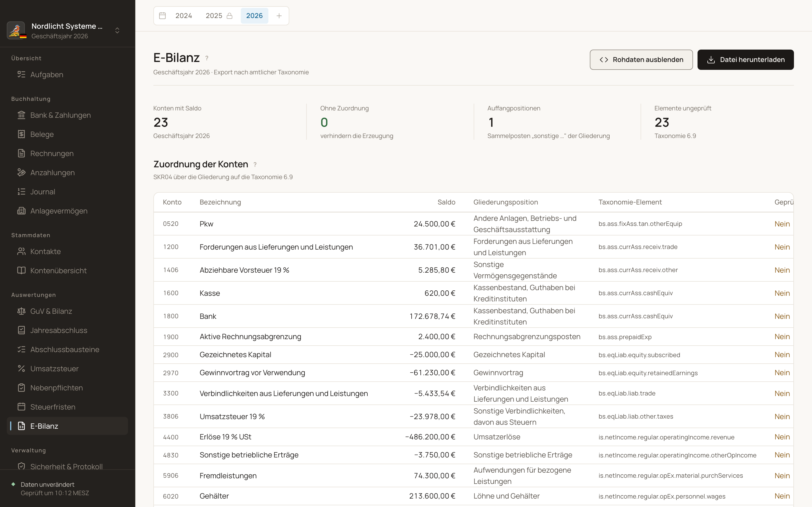Add a new fiscal year with plus
Viewport: 812px width, 507px height.
(x=279, y=16)
